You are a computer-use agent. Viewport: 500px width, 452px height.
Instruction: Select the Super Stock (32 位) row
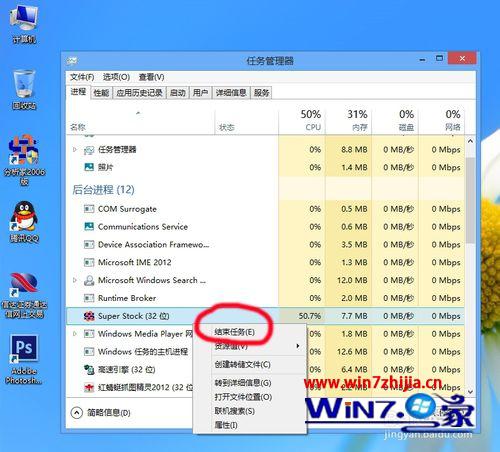click(x=266, y=316)
